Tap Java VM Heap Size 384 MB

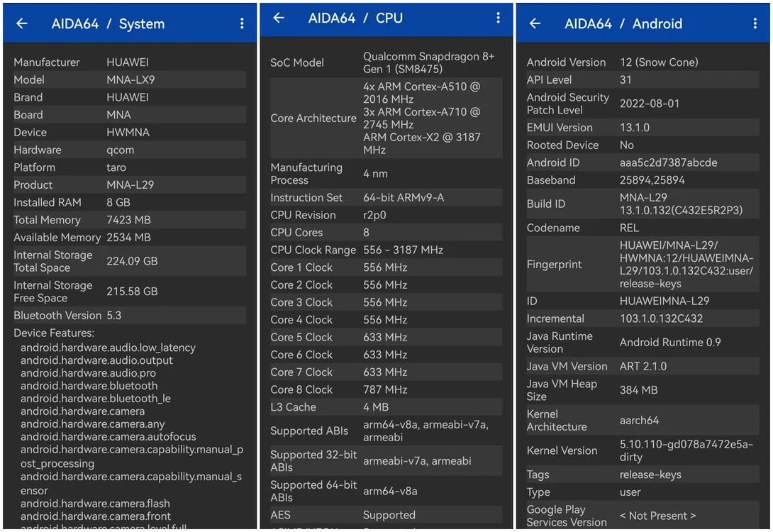638,390
